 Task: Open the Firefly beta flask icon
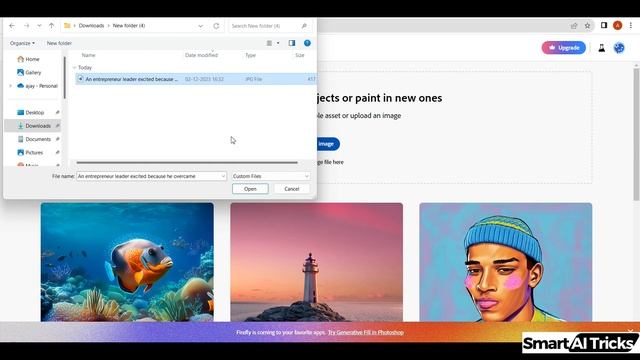[602, 48]
